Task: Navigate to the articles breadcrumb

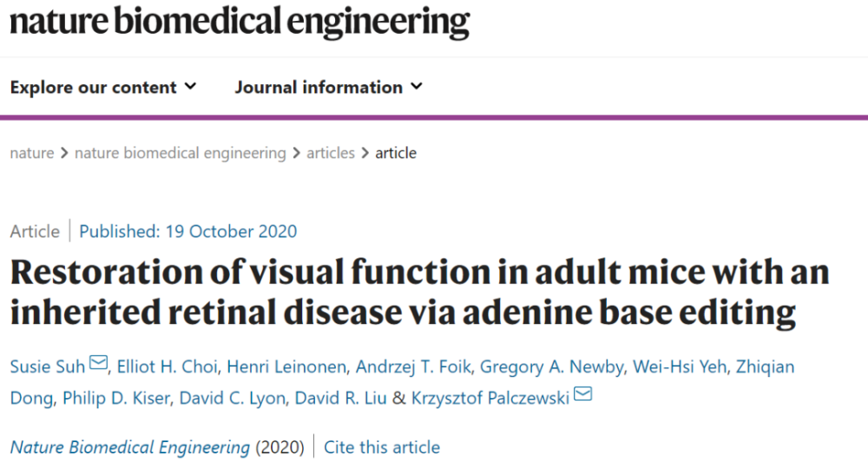Action: click(x=331, y=153)
